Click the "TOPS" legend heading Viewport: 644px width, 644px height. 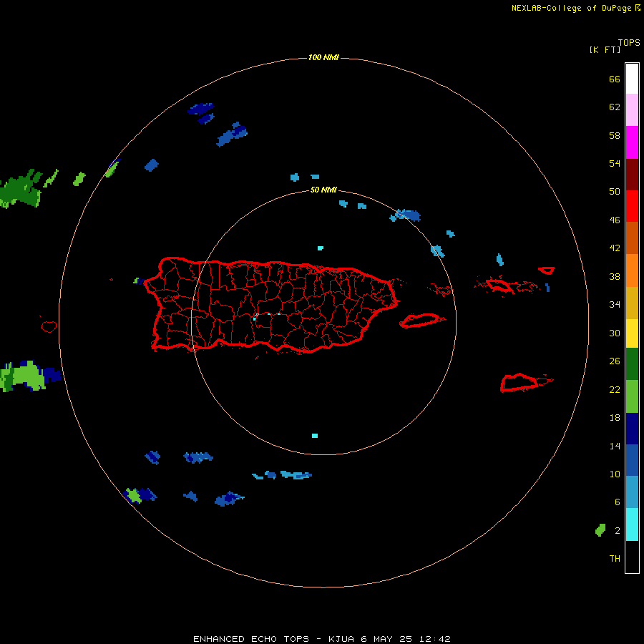(x=629, y=43)
